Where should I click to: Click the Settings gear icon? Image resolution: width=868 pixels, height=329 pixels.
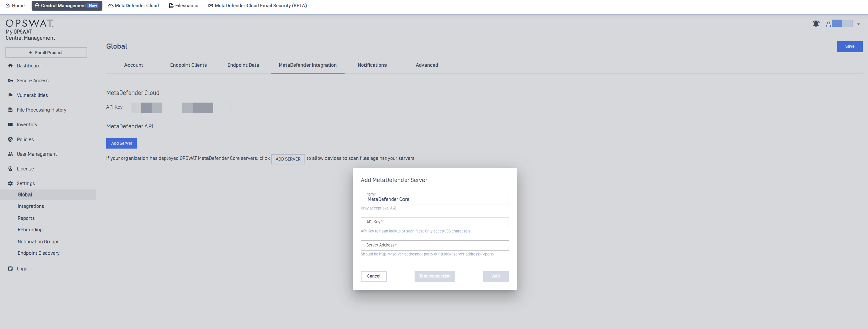coord(10,183)
